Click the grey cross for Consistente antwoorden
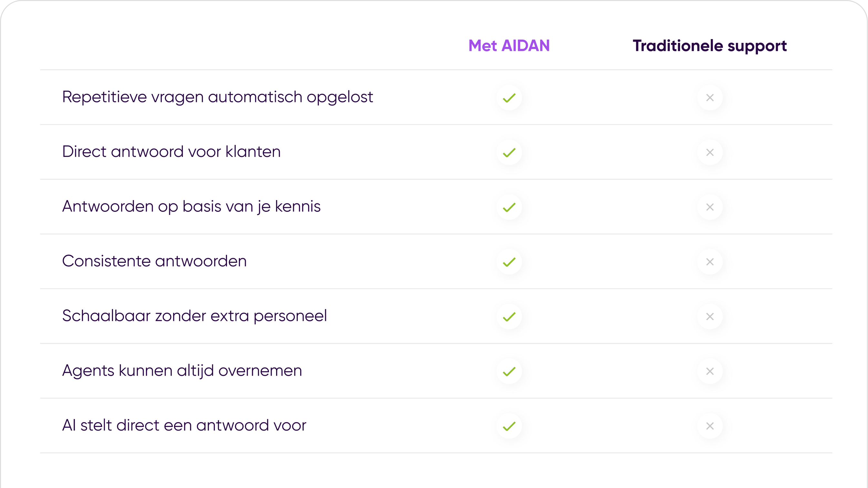 [710, 262]
